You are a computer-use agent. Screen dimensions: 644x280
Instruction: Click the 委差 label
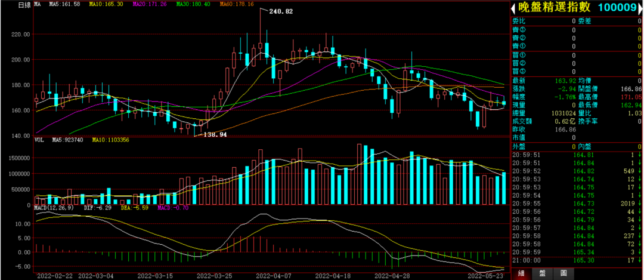[584, 21]
